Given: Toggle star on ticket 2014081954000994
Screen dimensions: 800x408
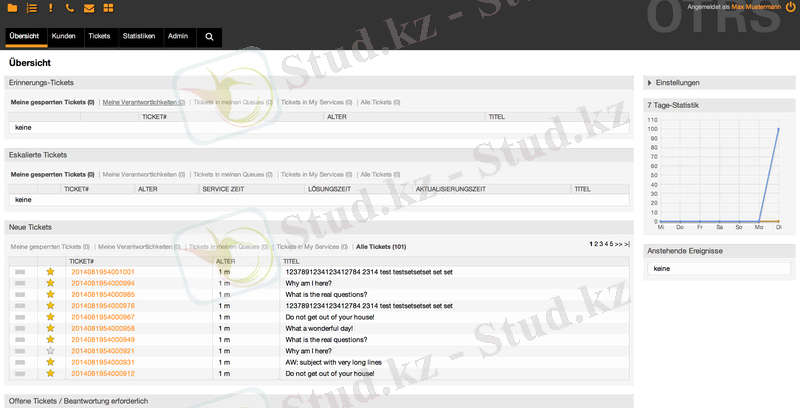Looking at the screenshot, I should 51,283.
